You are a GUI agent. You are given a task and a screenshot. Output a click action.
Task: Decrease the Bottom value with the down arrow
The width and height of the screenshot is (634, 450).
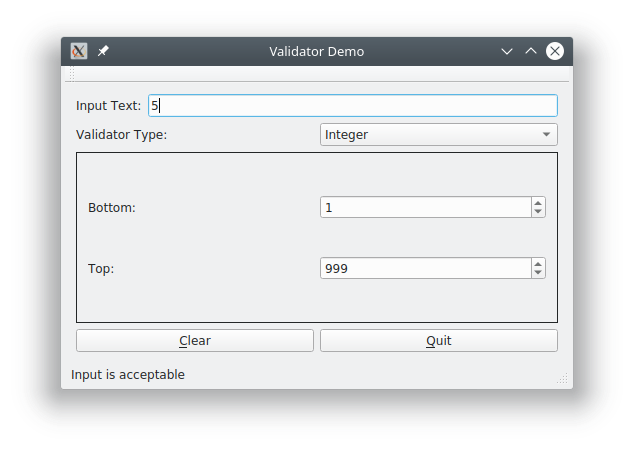point(538,212)
